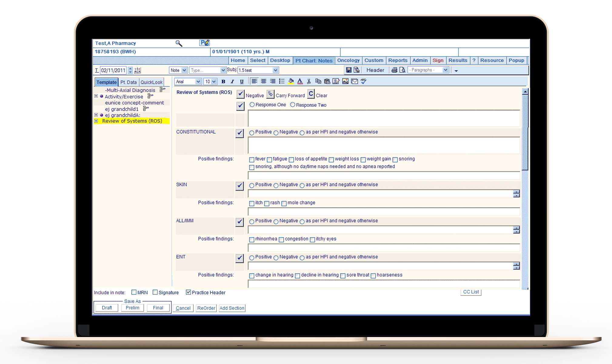
Task: Click the Final save button
Action: click(x=158, y=308)
